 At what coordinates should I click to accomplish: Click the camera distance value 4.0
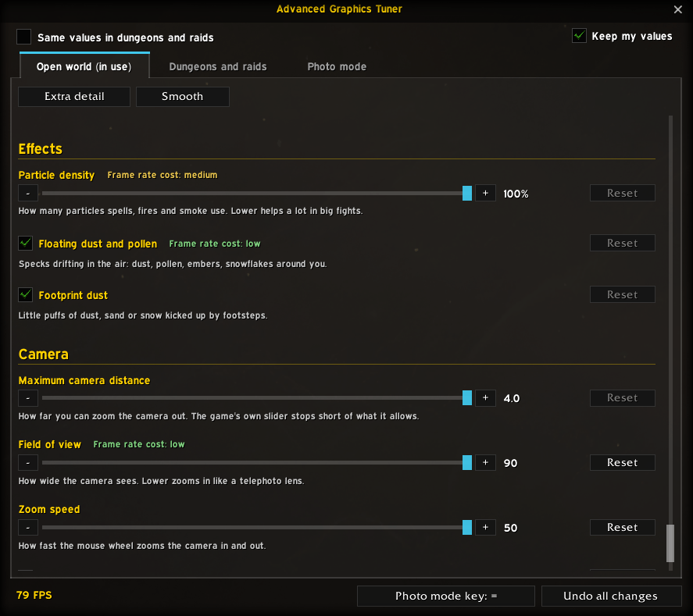click(512, 398)
